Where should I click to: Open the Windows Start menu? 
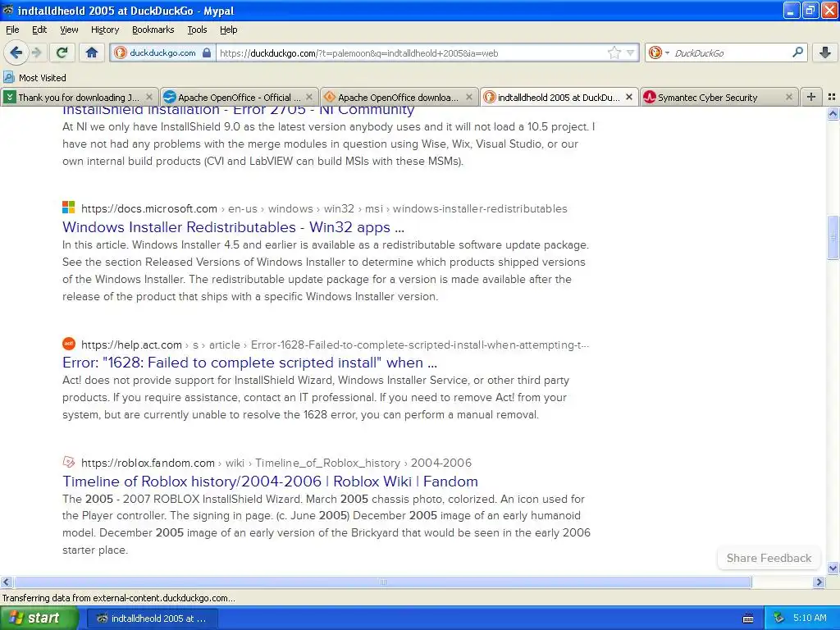pos(39,618)
